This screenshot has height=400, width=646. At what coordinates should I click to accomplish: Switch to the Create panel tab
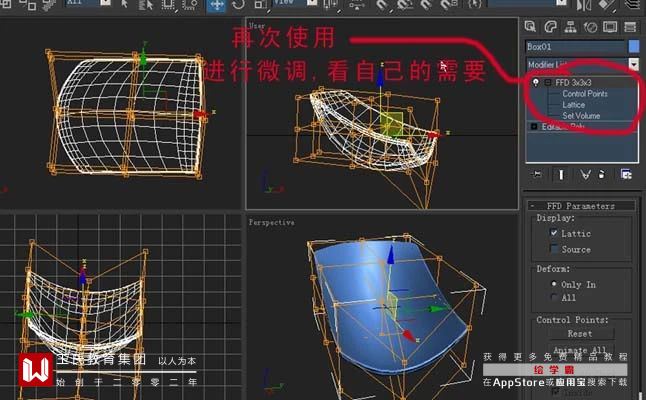tap(530, 27)
